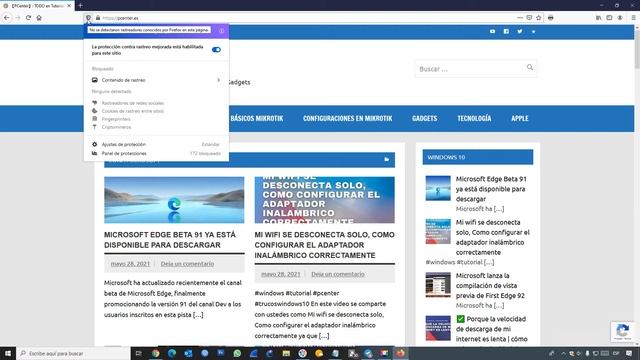
Task: Open the site's YouTube social icon
Action: click(492, 31)
